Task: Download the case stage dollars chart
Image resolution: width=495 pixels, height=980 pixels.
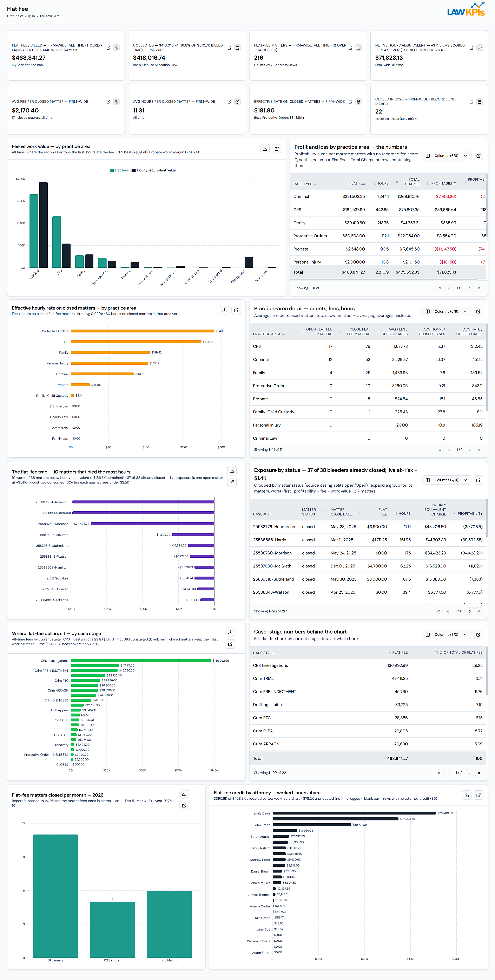Action: click(230, 632)
